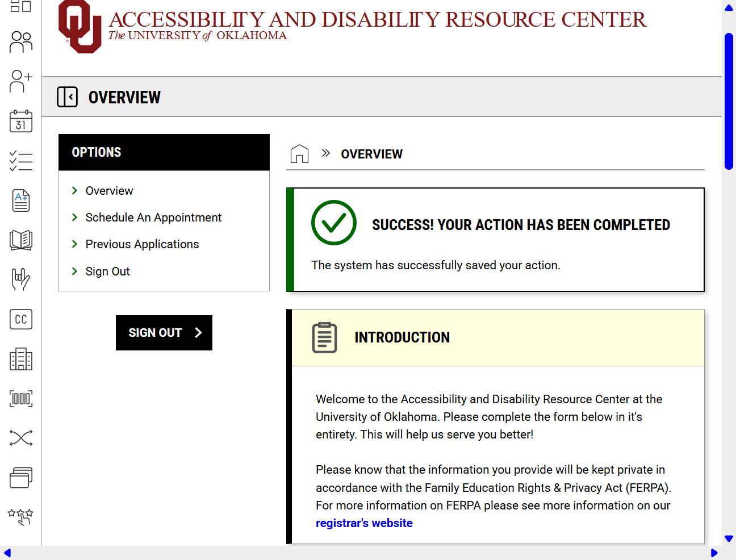
Task: Click the shuffle crossed arrows icon
Action: click(21, 438)
